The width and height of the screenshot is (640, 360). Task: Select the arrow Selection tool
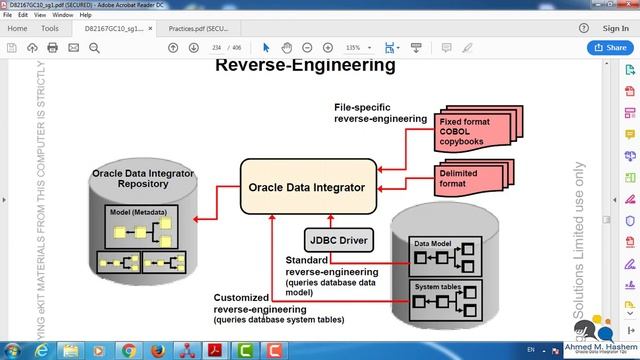point(266,48)
